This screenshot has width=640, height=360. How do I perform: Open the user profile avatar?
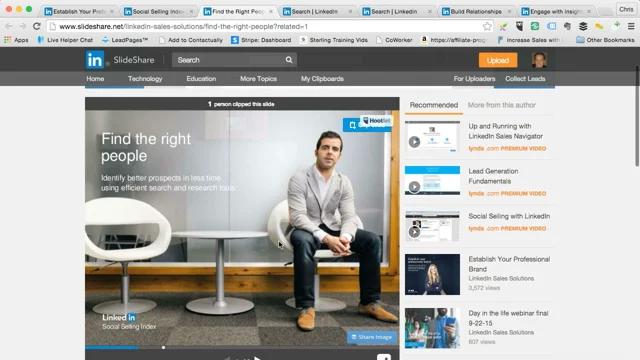(539, 60)
